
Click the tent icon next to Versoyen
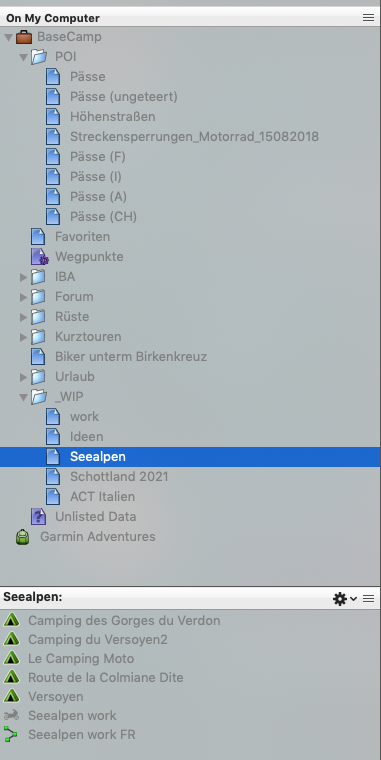pos(11,696)
